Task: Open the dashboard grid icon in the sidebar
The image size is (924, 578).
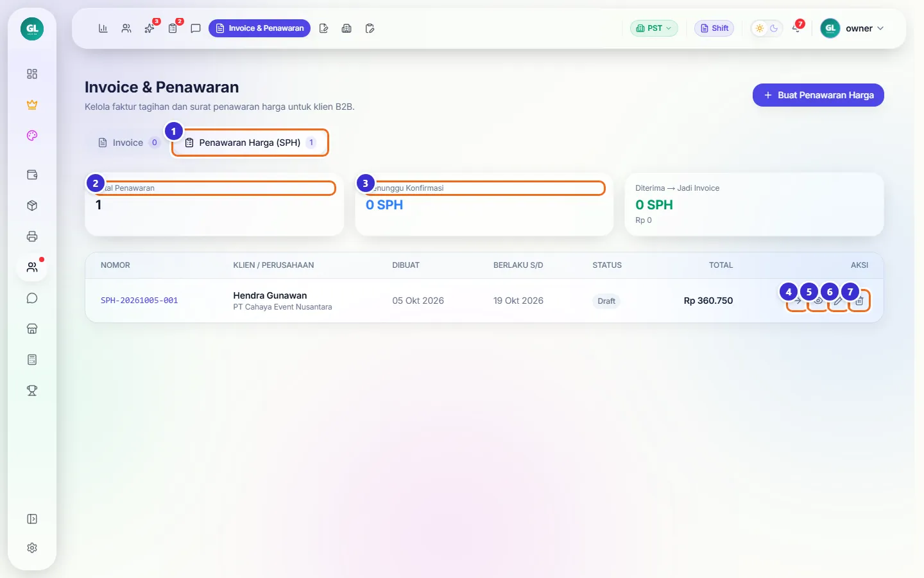Action: coord(32,74)
